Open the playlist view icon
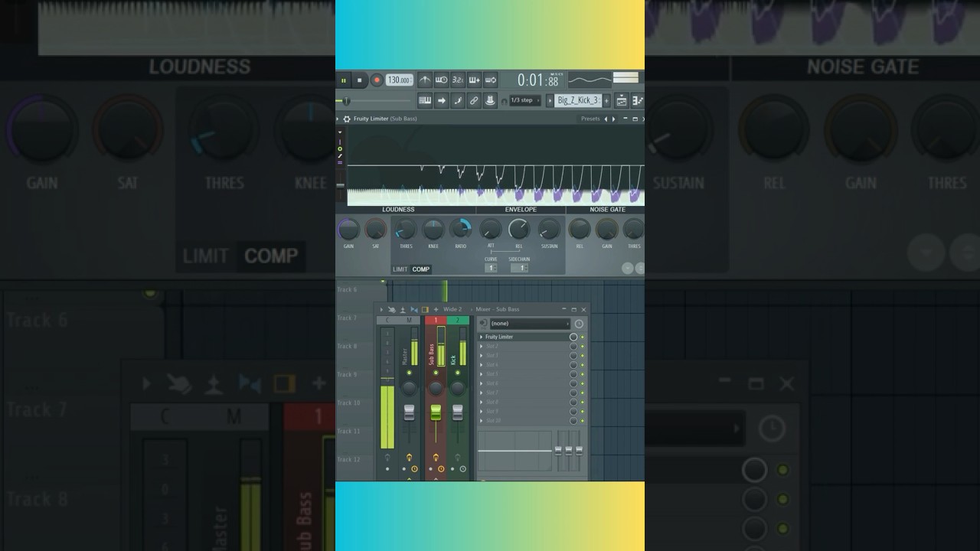980x551 pixels. point(622,100)
